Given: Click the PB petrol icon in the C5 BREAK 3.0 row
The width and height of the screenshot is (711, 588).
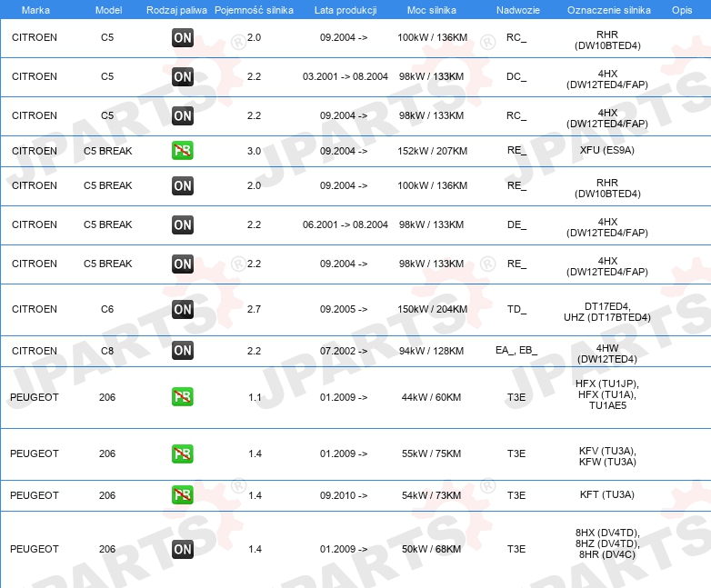Looking at the screenshot, I should click(x=183, y=151).
